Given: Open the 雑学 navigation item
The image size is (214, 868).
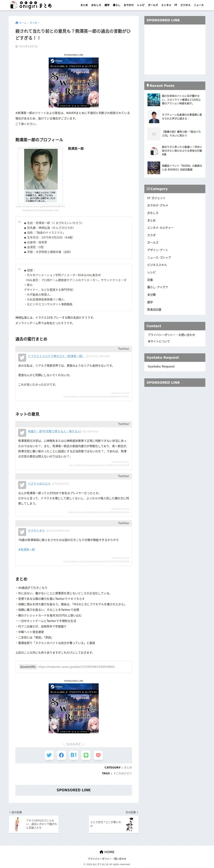Looking at the screenshot, I should (x=107, y=5).
